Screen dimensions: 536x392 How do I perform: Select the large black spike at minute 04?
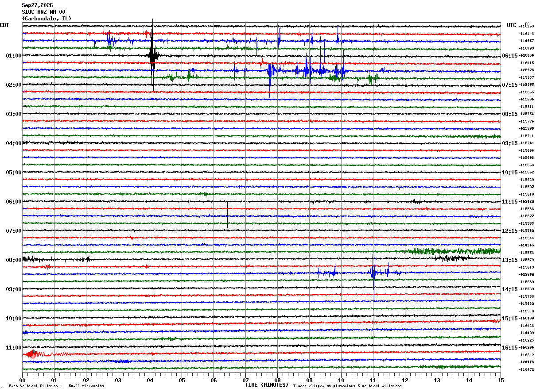point(153,55)
